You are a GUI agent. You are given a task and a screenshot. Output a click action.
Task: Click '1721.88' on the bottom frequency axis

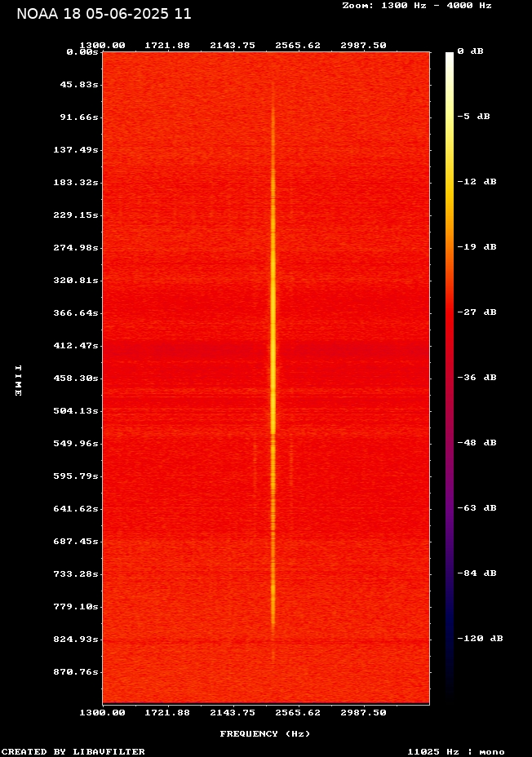click(167, 713)
